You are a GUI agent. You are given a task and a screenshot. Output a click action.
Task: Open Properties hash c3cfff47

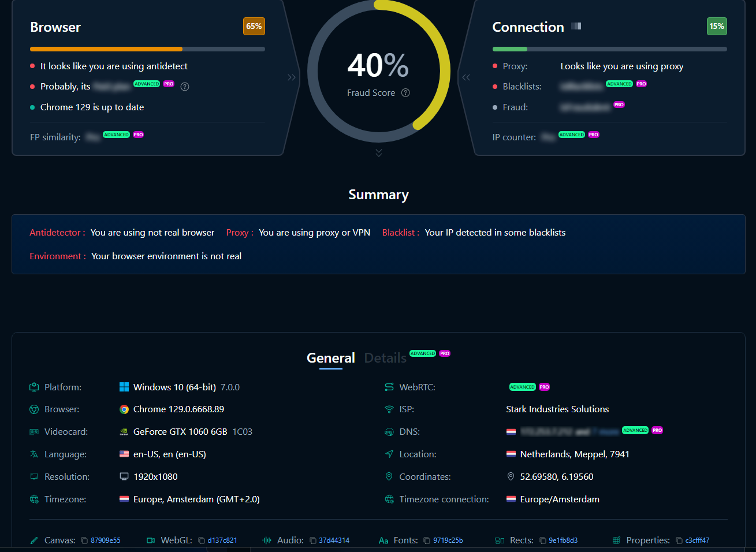(697, 541)
